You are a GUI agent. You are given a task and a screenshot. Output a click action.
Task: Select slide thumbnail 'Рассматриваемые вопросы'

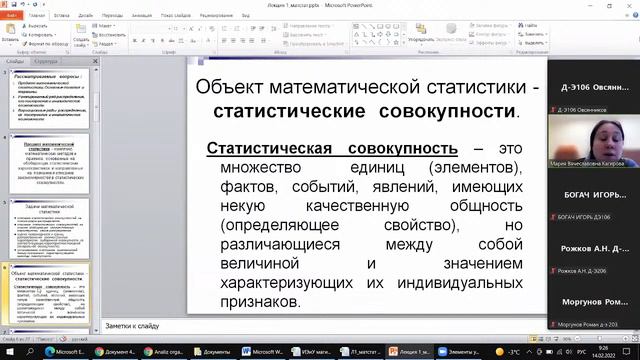coord(49,99)
